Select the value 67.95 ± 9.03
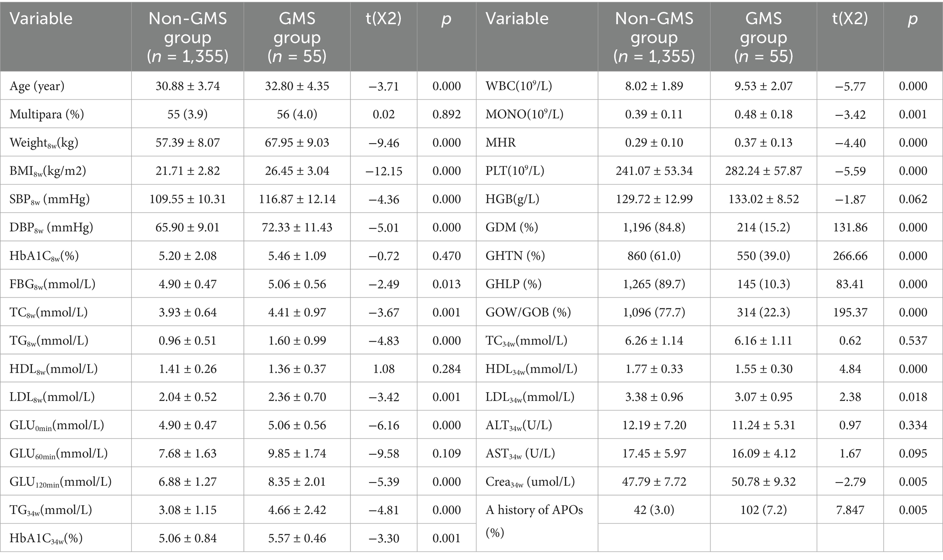 (x=297, y=143)
